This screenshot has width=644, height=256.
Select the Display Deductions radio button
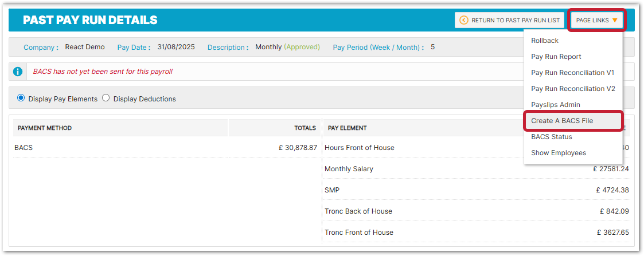(x=106, y=99)
